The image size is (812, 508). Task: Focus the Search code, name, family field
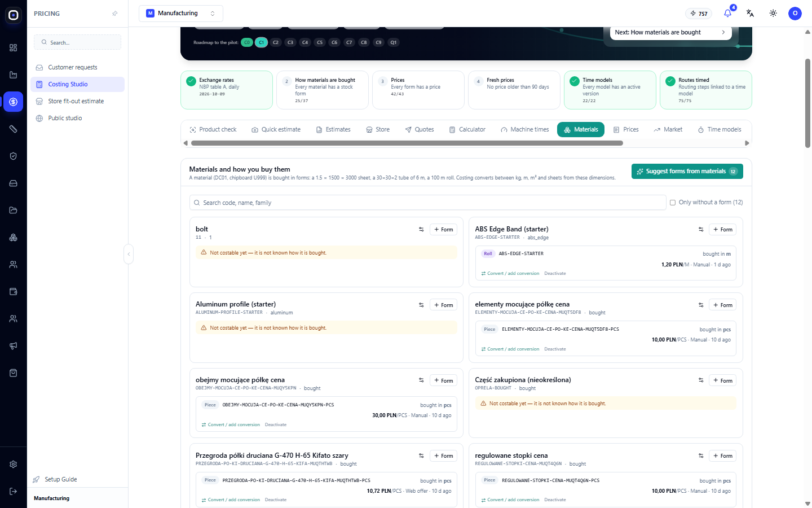pyautogui.click(x=428, y=203)
